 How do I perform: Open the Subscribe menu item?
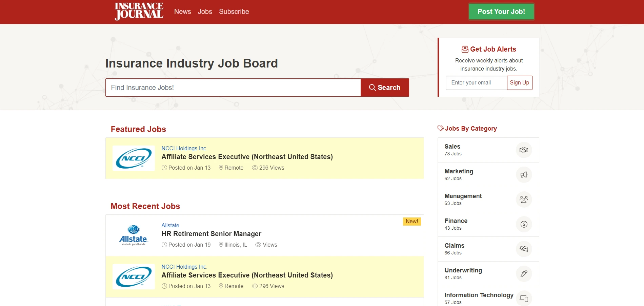234,12
